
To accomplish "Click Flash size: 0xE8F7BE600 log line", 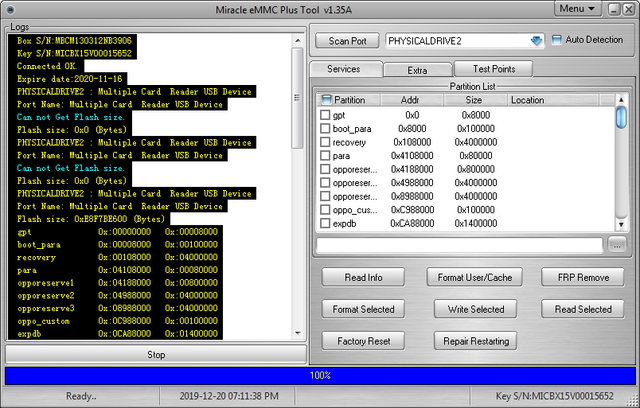I will click(x=91, y=219).
